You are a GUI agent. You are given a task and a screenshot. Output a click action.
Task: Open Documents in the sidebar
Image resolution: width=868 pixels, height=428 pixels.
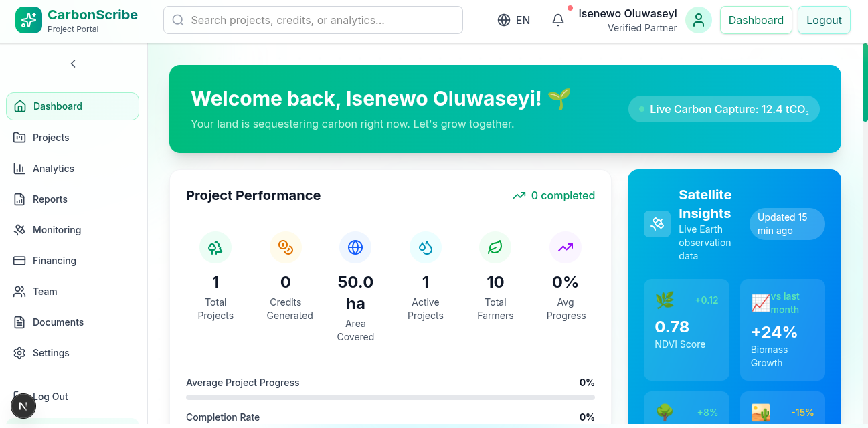point(74,322)
